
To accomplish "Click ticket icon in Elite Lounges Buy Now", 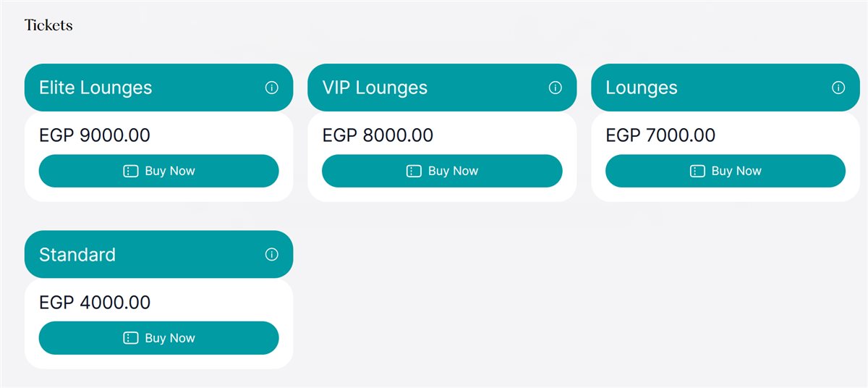I will [130, 172].
